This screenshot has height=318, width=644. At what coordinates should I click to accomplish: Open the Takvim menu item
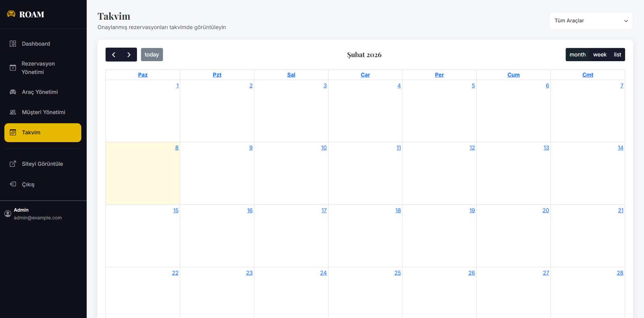[x=43, y=132]
